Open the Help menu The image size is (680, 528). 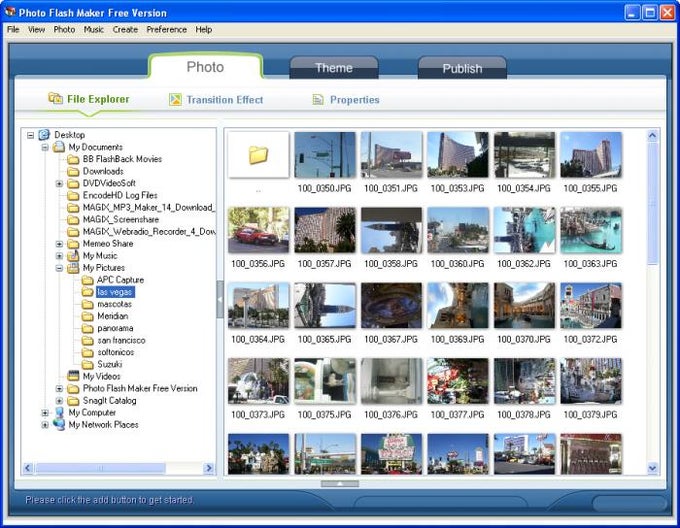click(x=203, y=29)
